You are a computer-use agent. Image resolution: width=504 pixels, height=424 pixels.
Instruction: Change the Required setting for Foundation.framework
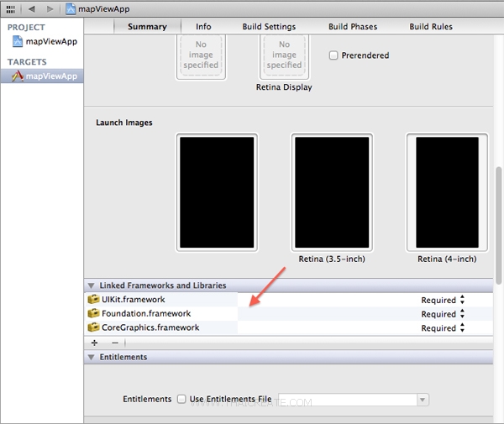(443, 314)
